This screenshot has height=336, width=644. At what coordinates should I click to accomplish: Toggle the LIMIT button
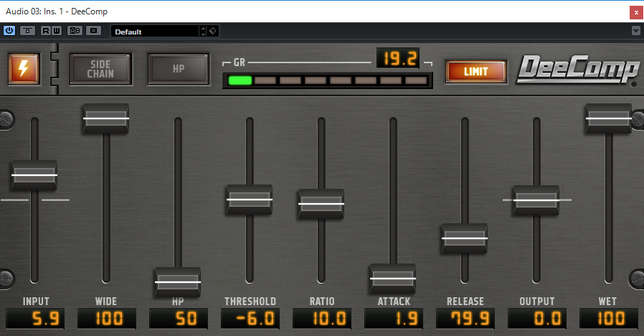476,72
